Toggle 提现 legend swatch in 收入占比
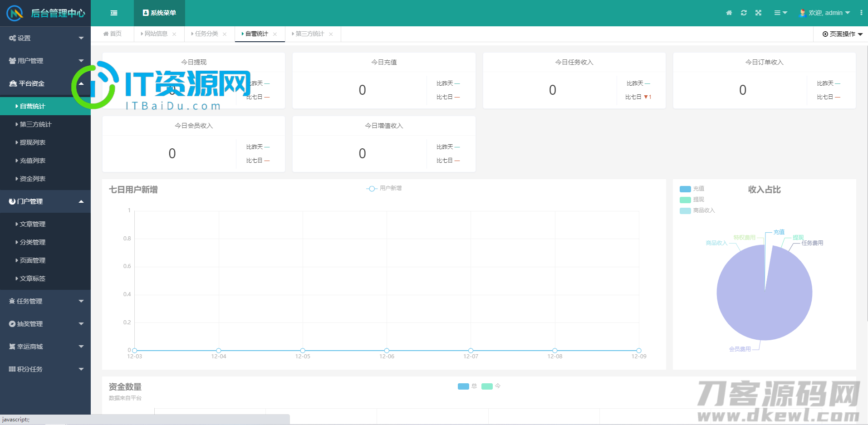The image size is (868, 425). click(685, 200)
